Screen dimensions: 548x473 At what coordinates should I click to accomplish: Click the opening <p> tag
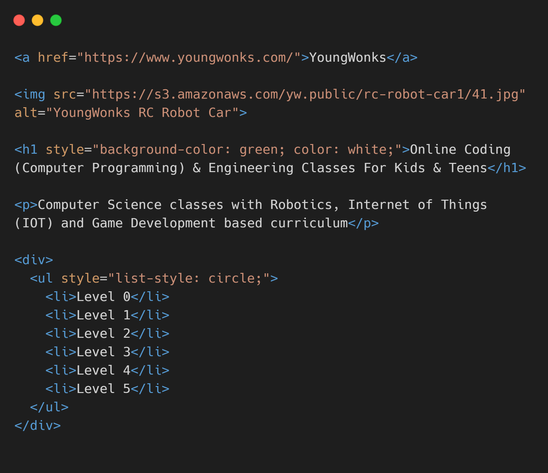26,205
